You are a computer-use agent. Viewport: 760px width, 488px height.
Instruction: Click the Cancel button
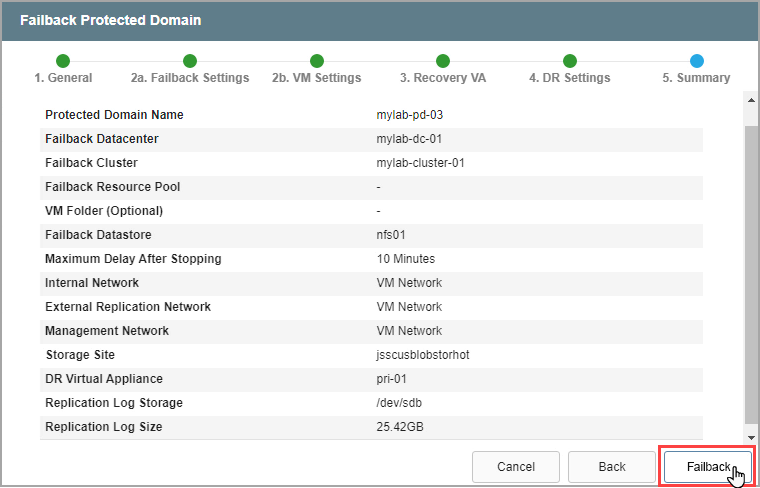(516, 466)
